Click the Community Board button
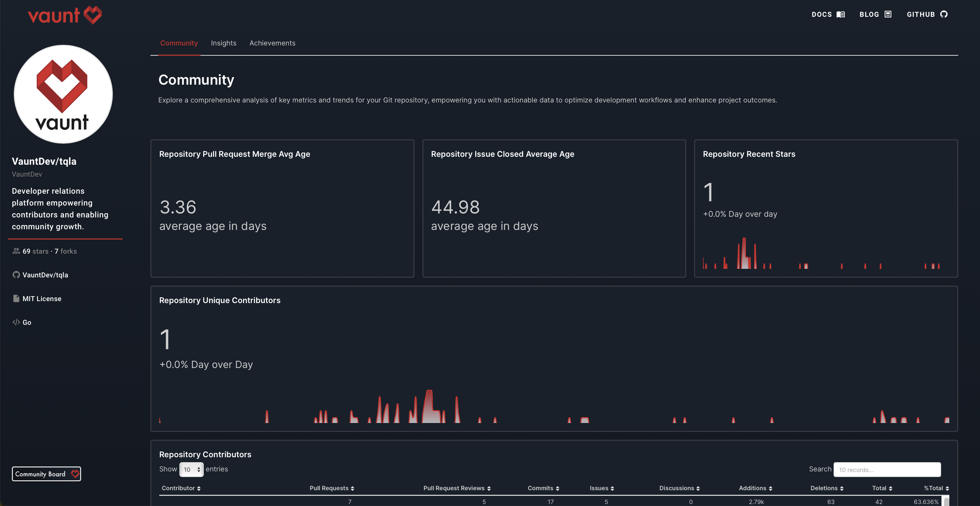980x506 pixels. pyautogui.click(x=46, y=474)
